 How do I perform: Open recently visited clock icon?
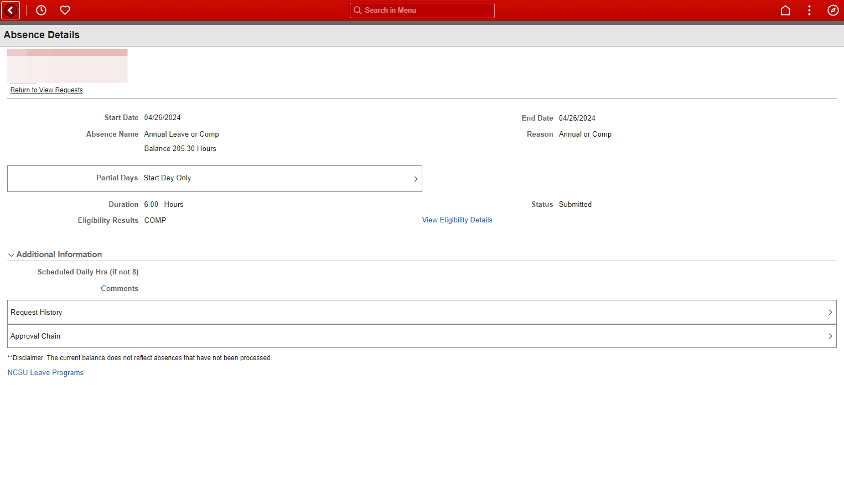click(41, 10)
